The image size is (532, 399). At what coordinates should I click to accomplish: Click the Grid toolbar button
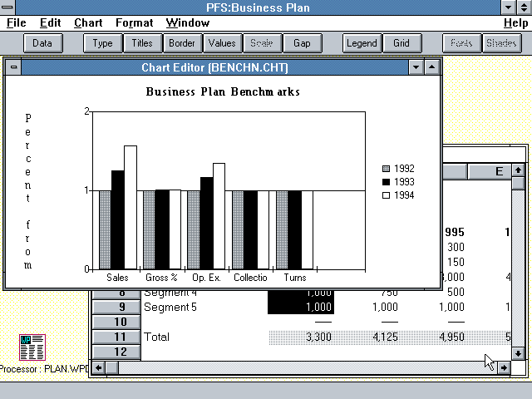(401, 43)
